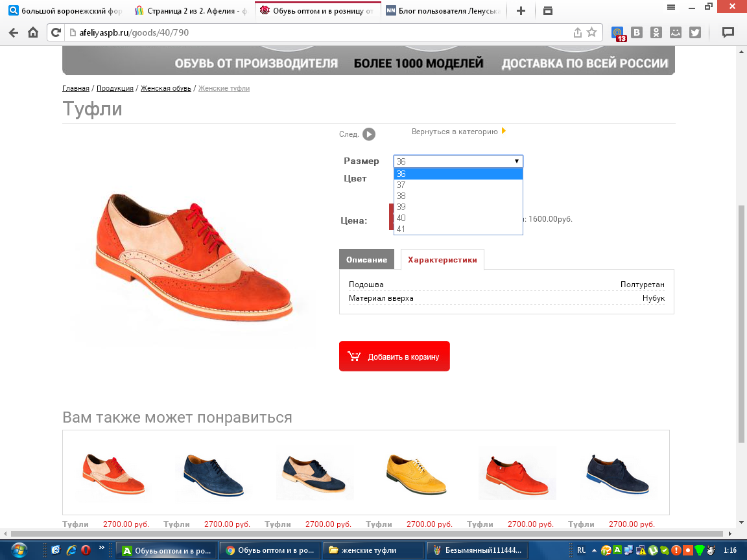Screen dimensions: 747x560
Task: Click the home button in the browser toolbar
Action: pyautogui.click(x=33, y=32)
